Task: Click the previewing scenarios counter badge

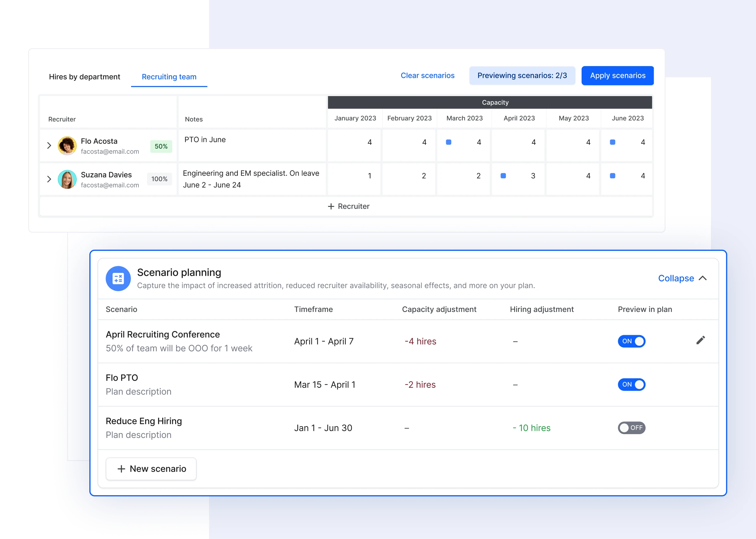Action: point(522,75)
